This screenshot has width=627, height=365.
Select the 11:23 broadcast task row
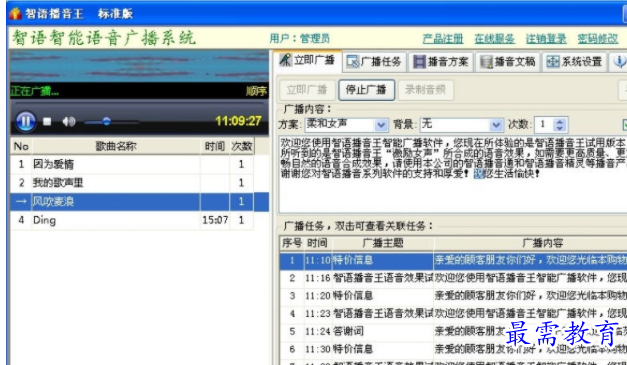[x=453, y=313]
